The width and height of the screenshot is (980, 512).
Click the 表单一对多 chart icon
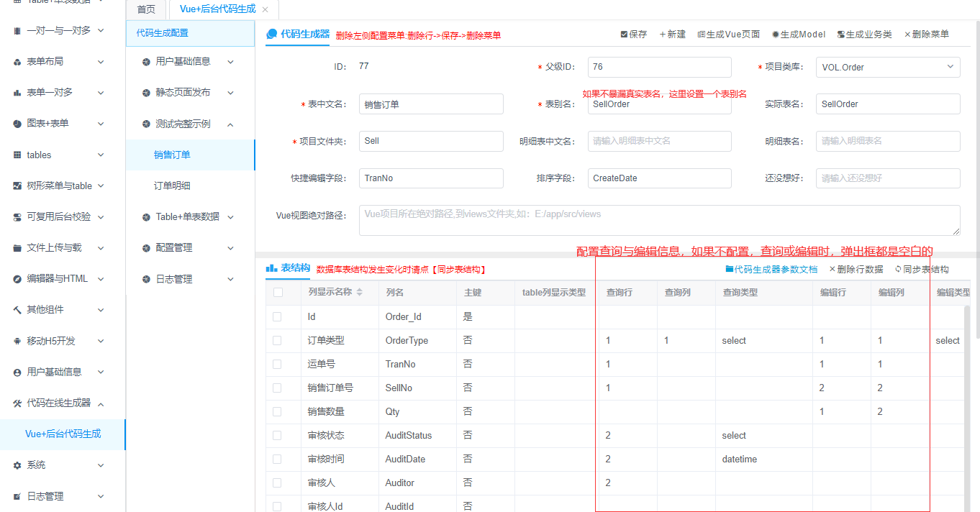17,93
